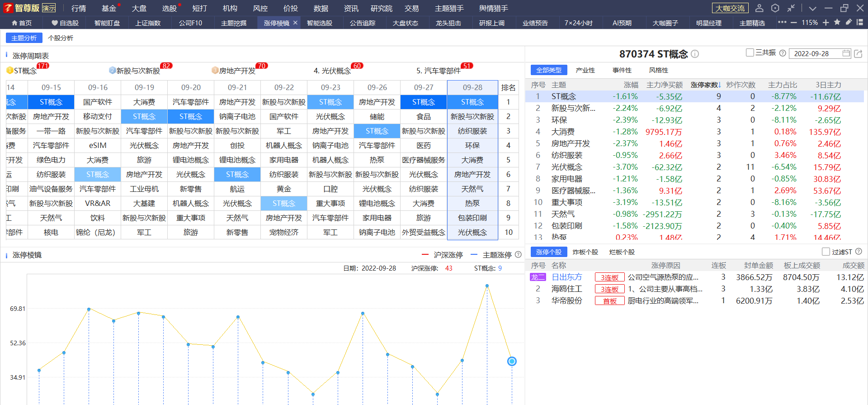Viewport: 868px width, 405px height.
Task: Select 全部类型 filter
Action: point(549,70)
